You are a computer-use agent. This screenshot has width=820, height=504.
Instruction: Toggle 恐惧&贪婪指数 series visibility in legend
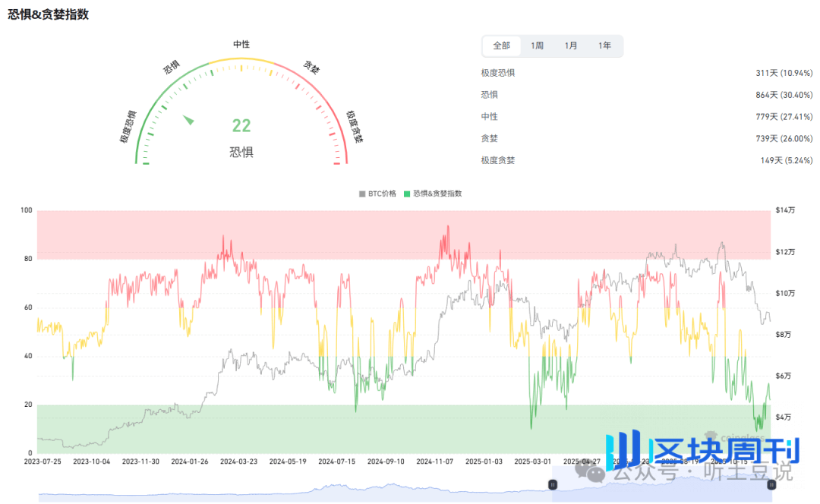point(437,194)
